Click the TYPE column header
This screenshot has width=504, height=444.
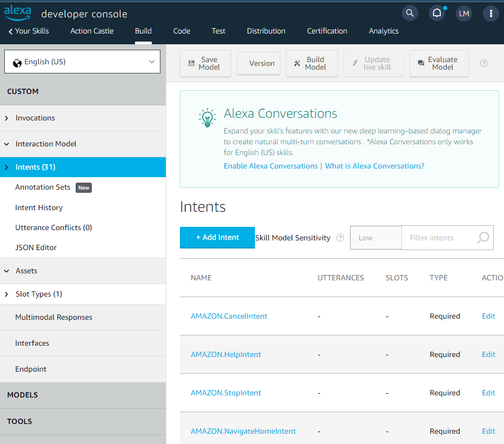pyautogui.click(x=439, y=278)
